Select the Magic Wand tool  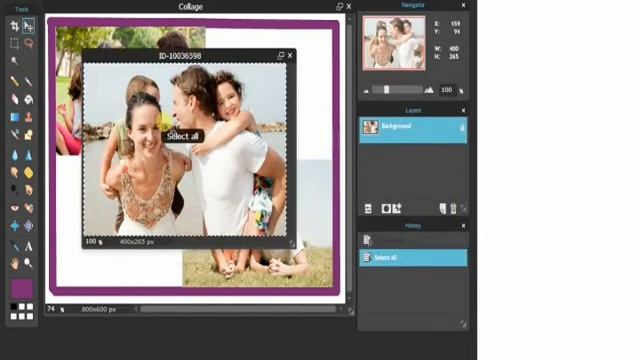pos(15,61)
